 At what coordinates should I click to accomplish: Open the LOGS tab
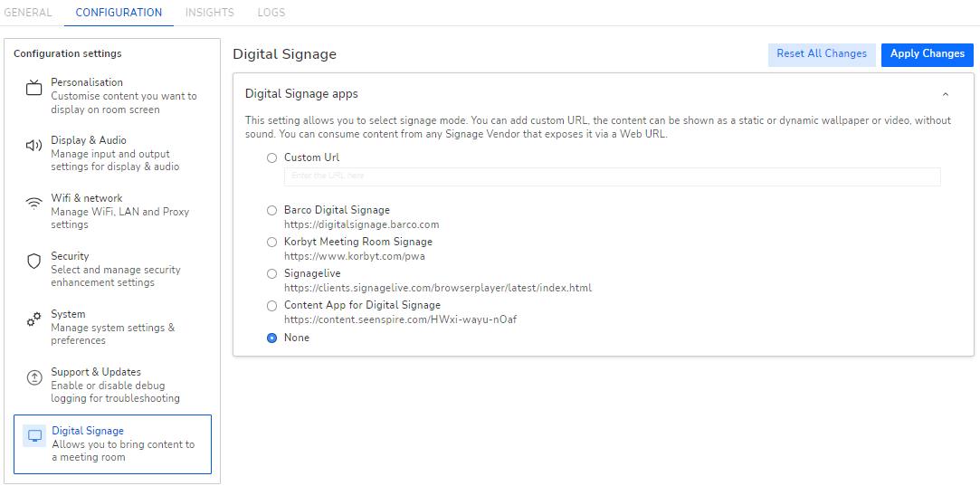point(271,13)
